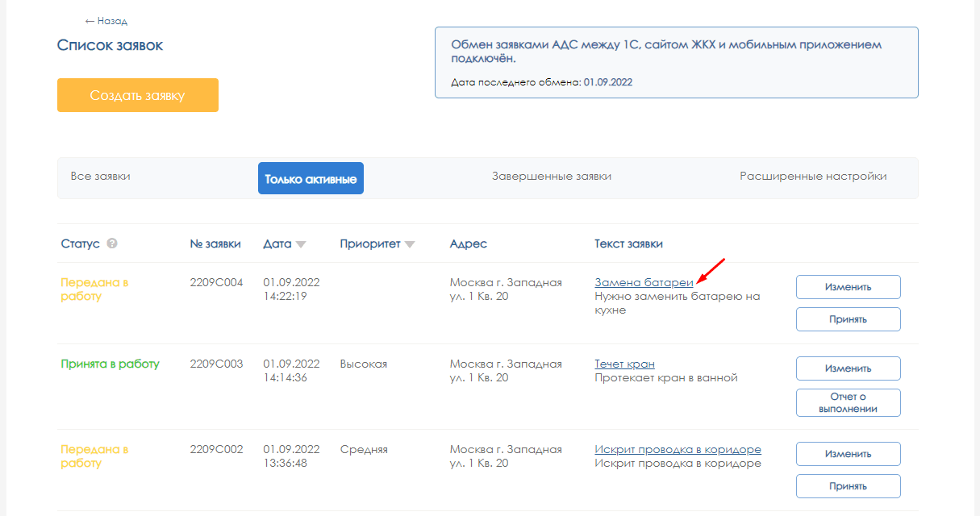Viewport: 980px width, 516px height.
Task: Click the Адрес column header
Action: (x=468, y=243)
